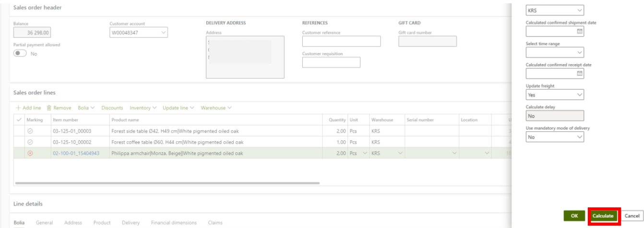Screen dimensions: 644x228
Task: Open calendar for Calculated confirmed receipt date
Action: pos(579,73)
